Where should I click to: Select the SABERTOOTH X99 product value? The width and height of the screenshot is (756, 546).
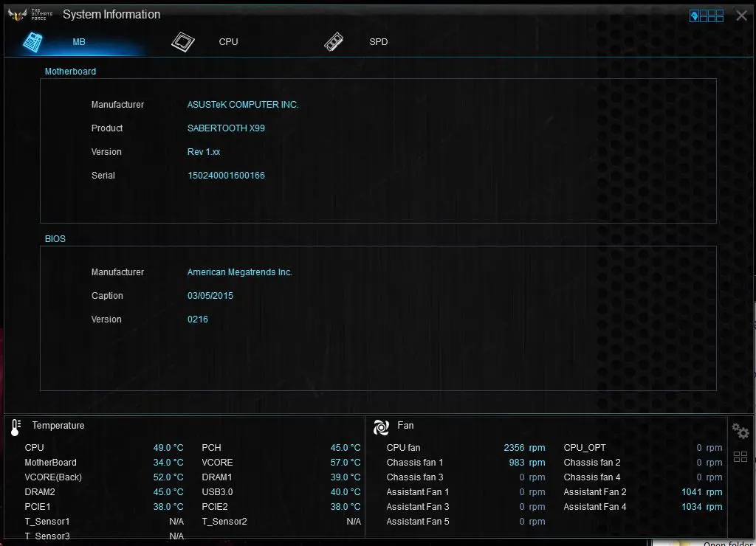226,128
